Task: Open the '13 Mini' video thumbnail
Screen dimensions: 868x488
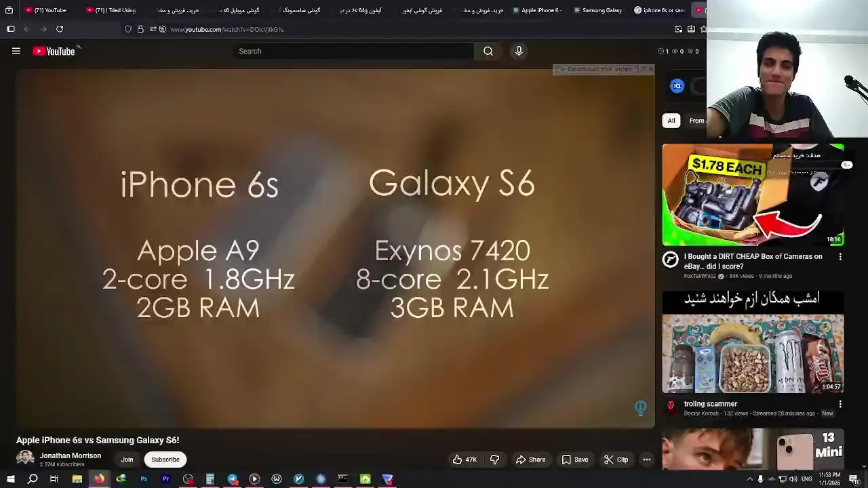Action: point(753,449)
